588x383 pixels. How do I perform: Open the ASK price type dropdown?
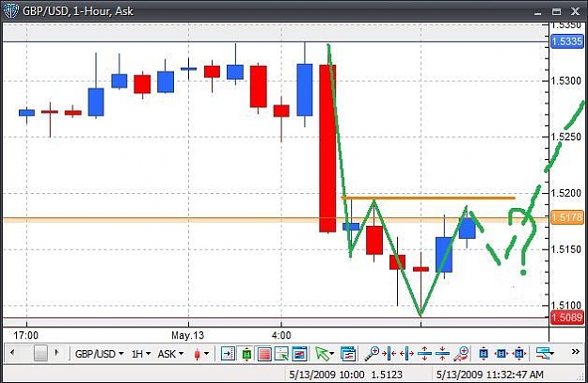tap(170, 354)
